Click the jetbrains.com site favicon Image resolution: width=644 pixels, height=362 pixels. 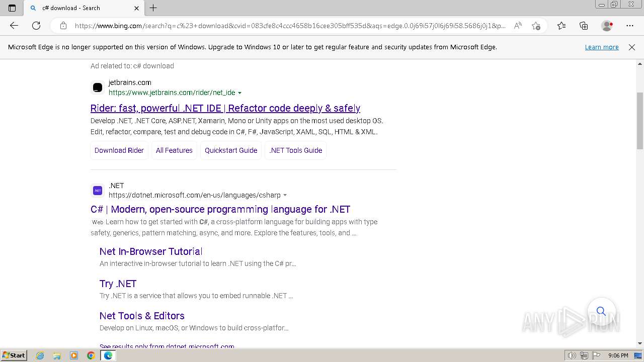(x=98, y=87)
